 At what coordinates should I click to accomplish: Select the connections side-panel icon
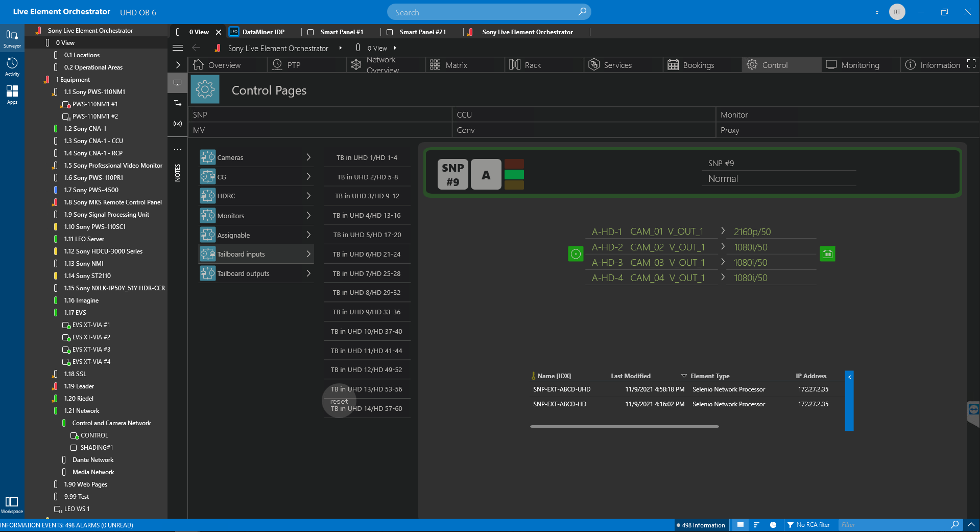tap(178, 103)
